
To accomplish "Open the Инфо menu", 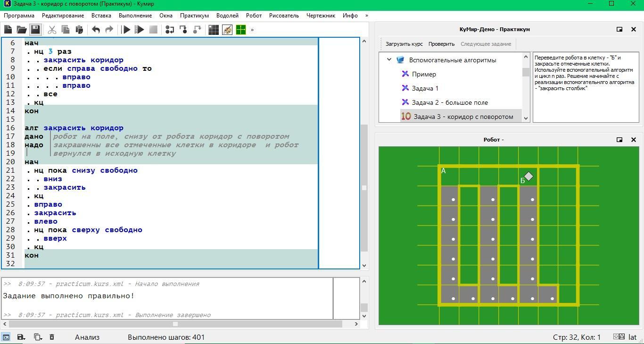I will (350, 16).
